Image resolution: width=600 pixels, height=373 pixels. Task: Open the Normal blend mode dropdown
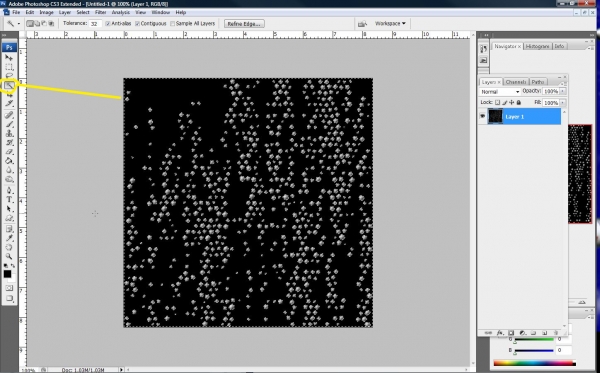coord(500,92)
